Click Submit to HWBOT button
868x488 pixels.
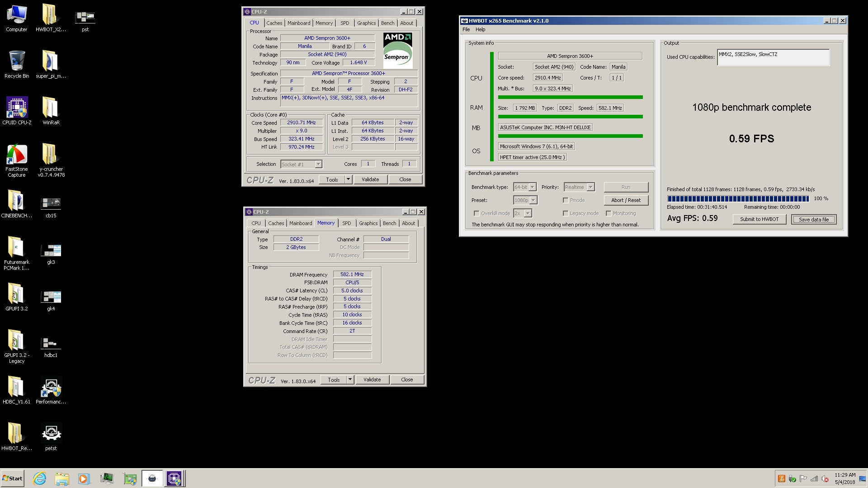coord(759,219)
